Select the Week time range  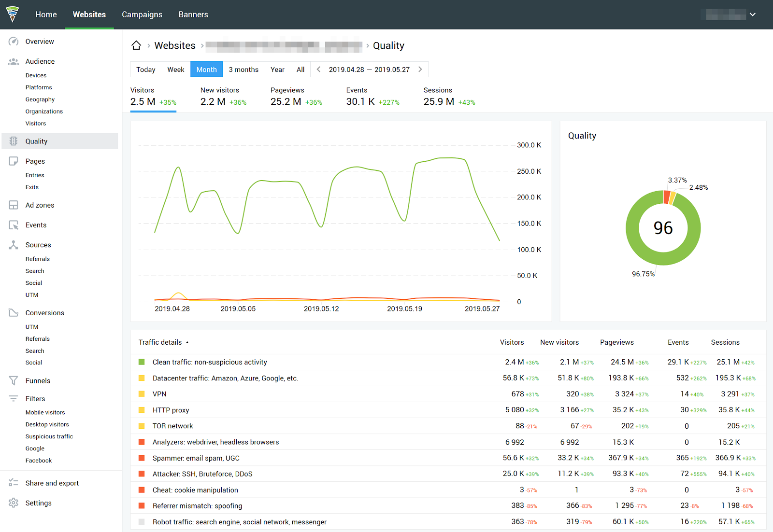pos(176,70)
